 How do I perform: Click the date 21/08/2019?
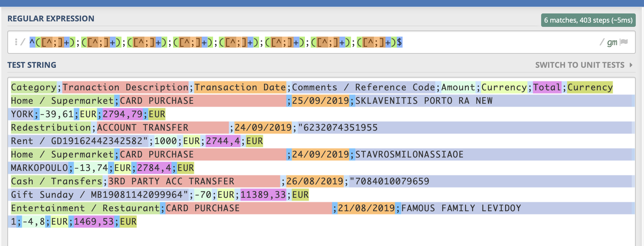[367, 208]
